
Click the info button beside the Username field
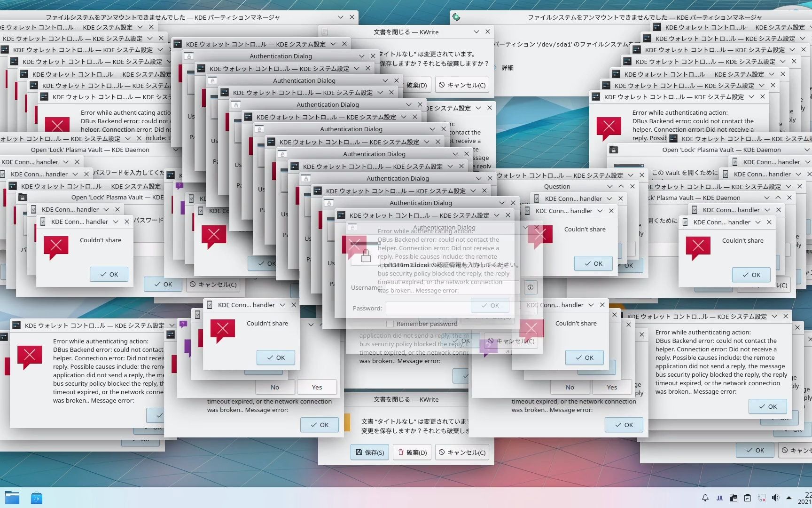click(x=530, y=287)
